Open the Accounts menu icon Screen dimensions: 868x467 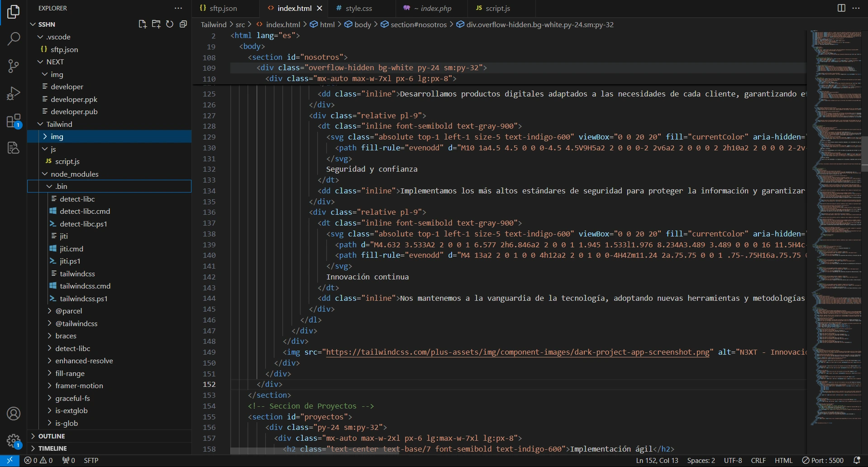click(14, 414)
